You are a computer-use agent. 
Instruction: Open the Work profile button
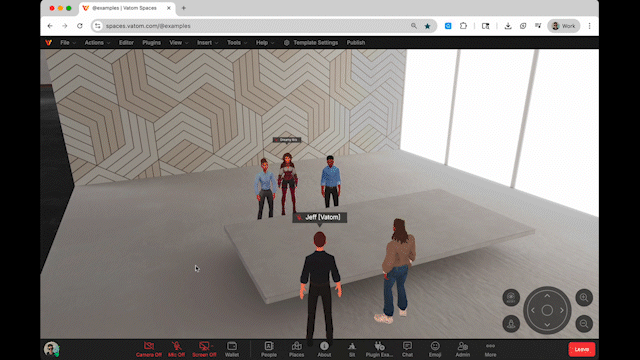click(x=564, y=26)
